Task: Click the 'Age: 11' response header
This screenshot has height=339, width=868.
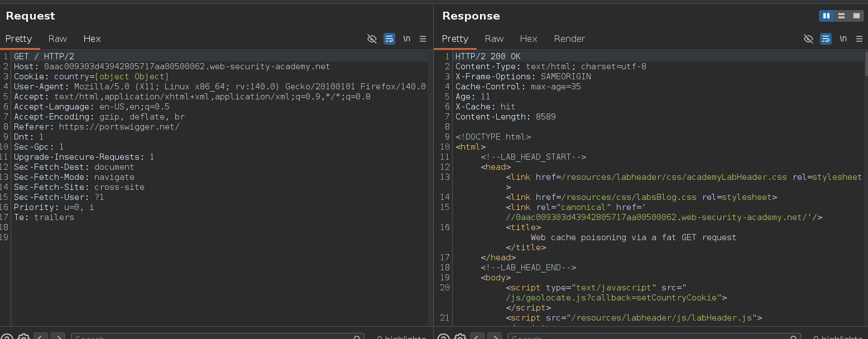Action: point(473,97)
